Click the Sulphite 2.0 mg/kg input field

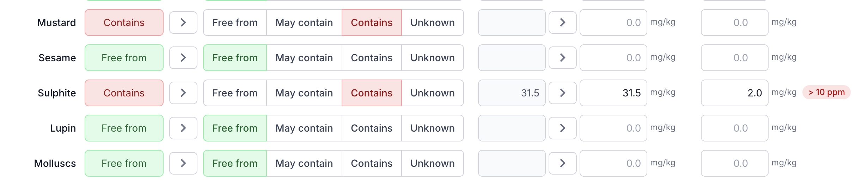[734, 93]
